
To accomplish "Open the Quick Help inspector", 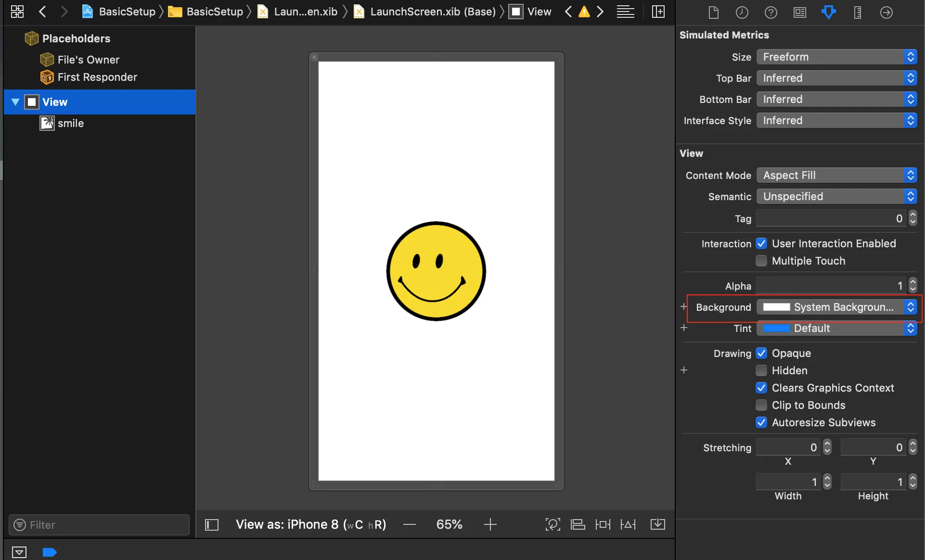I will tap(771, 13).
